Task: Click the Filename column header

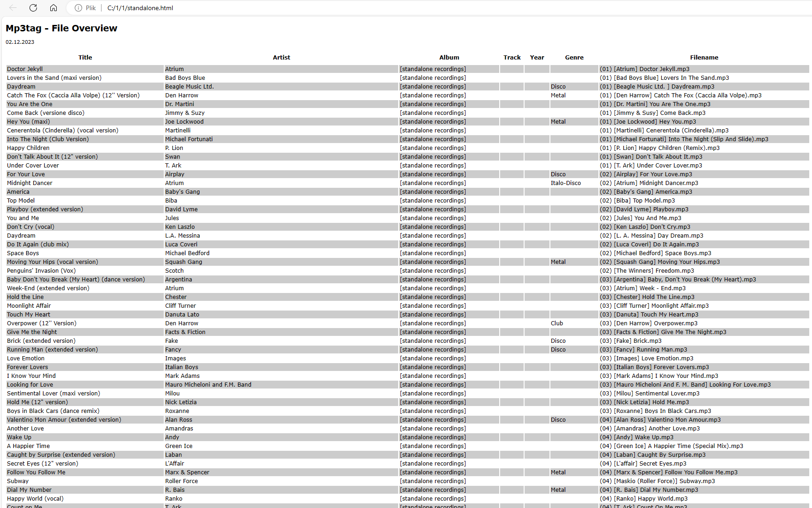Action: click(x=704, y=58)
